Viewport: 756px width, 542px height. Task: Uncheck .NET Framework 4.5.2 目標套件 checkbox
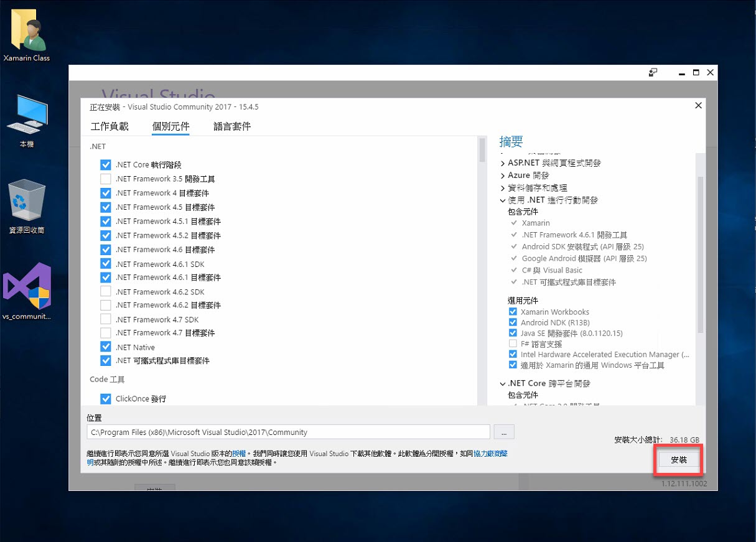coord(105,235)
